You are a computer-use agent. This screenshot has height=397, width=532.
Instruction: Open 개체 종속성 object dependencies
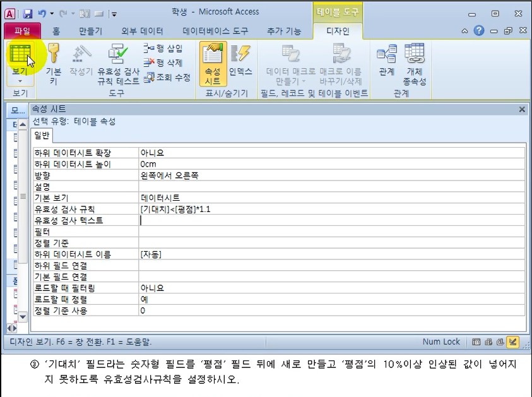414,64
